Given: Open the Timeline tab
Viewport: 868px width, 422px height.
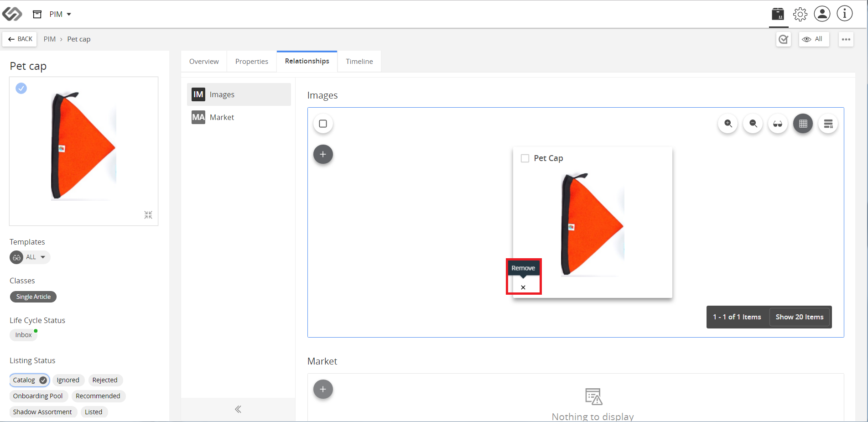Looking at the screenshot, I should click(x=359, y=62).
